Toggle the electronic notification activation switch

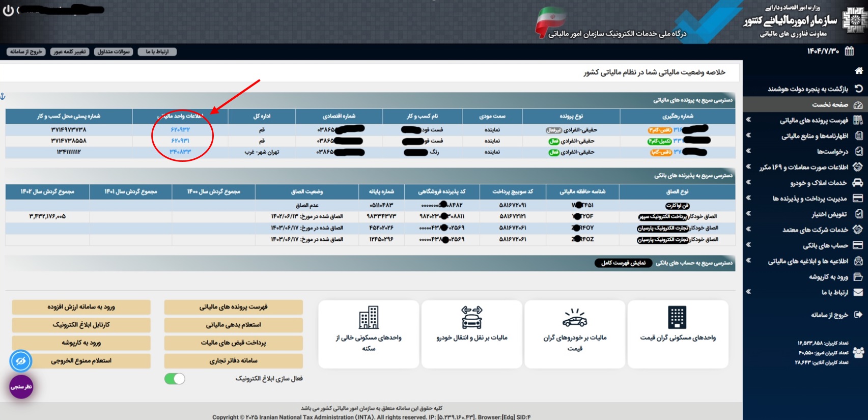coord(175,379)
